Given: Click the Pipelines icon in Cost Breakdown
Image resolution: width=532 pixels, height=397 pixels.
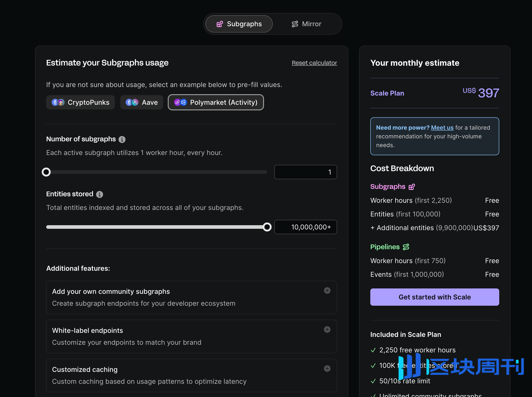Looking at the screenshot, I should tap(406, 247).
